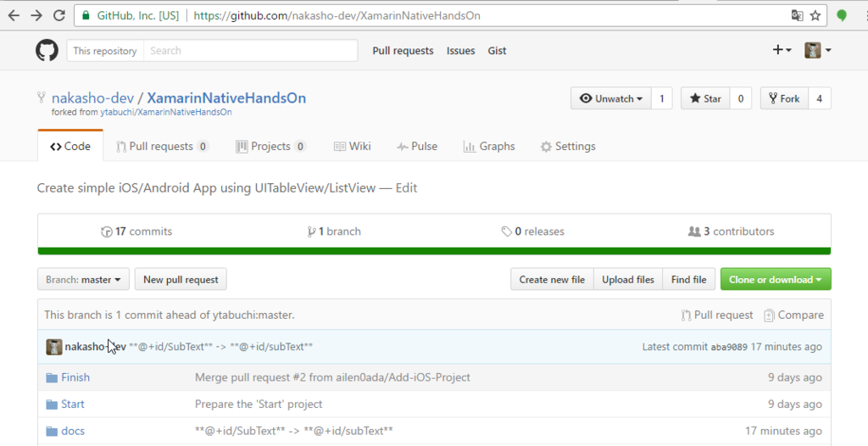
Task: Click the Start row folder icon
Action: [52, 404]
